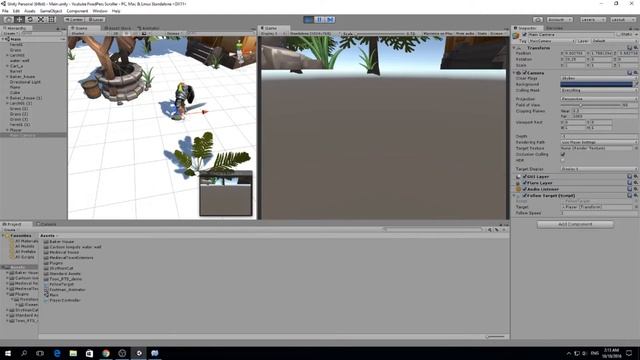Click the Play button

[x=309, y=20]
